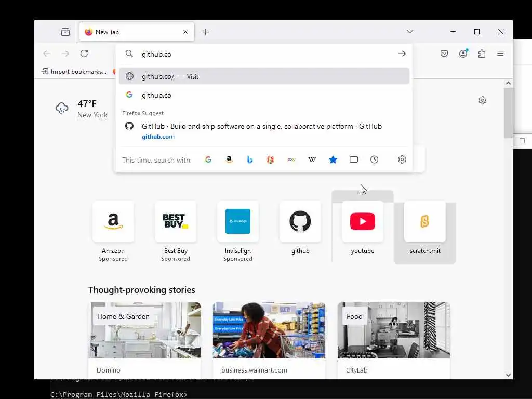Go forward with the forward arrow
The width and height of the screenshot is (532, 399).
coord(65,54)
